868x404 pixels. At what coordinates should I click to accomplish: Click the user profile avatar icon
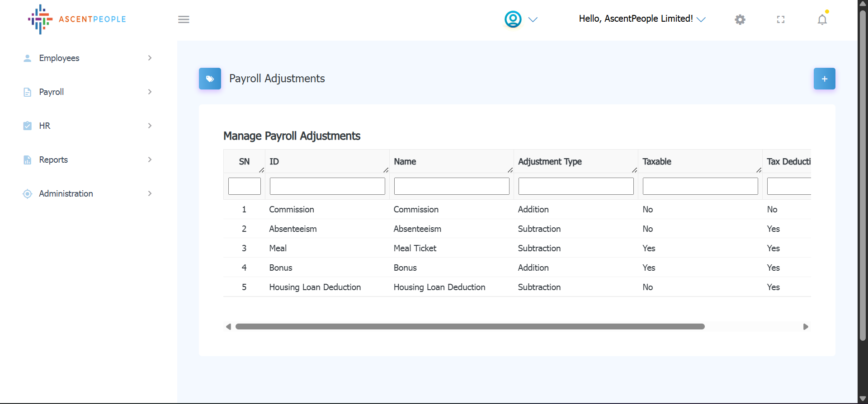pyautogui.click(x=513, y=19)
